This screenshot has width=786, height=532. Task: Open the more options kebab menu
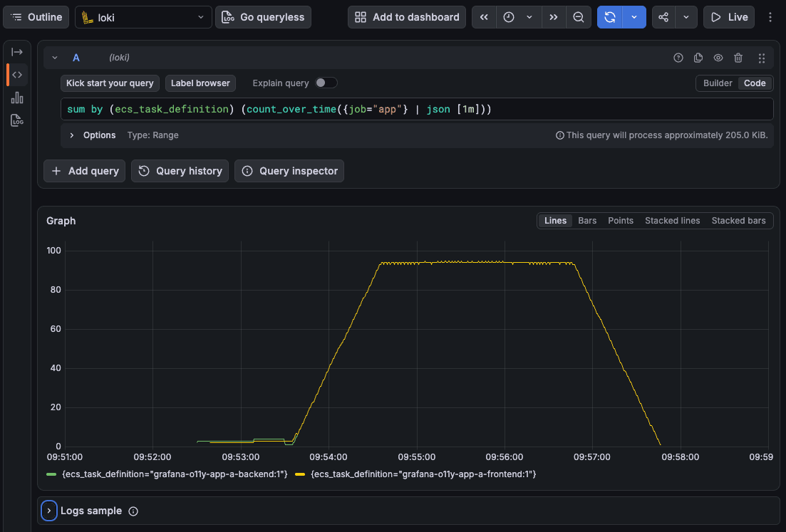tap(770, 17)
